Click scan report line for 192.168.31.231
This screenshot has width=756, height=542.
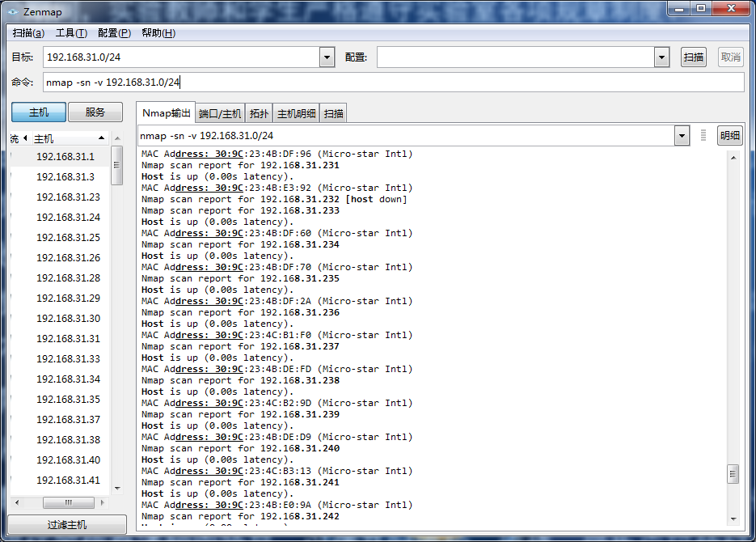[240, 165]
